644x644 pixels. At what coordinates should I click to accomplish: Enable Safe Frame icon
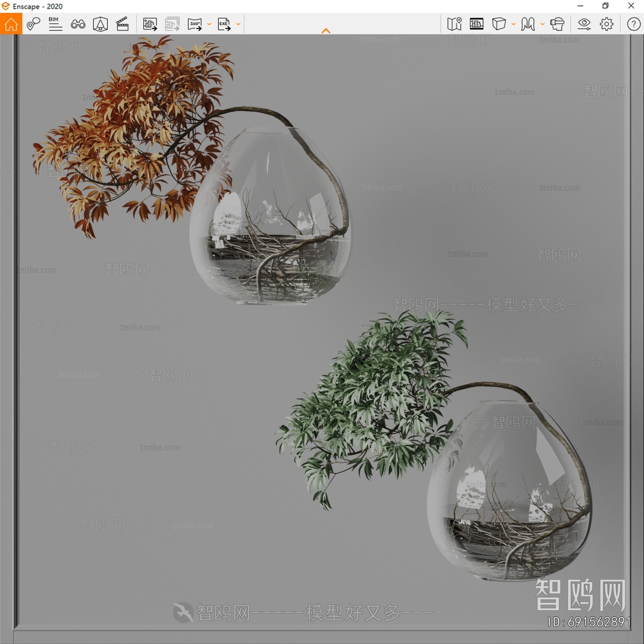100,24
